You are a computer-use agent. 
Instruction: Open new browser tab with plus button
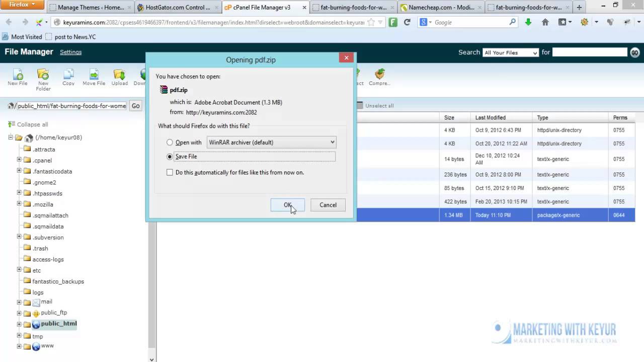coord(579,8)
